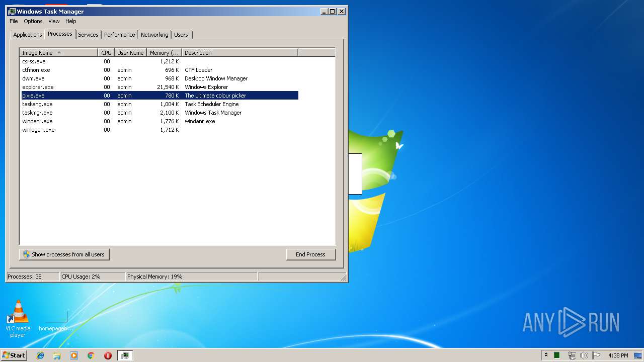The width and height of the screenshot is (644, 362).
Task: Open the network tray icon
Action: pyautogui.click(x=572, y=355)
